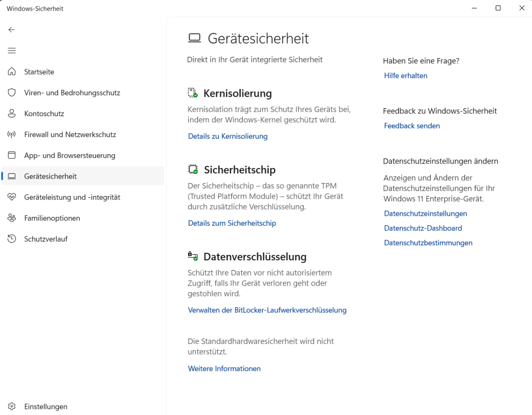Image resolution: width=532 pixels, height=415 pixels.
Task: Click the Sicherheitschip TPM icon
Action: coord(193,169)
